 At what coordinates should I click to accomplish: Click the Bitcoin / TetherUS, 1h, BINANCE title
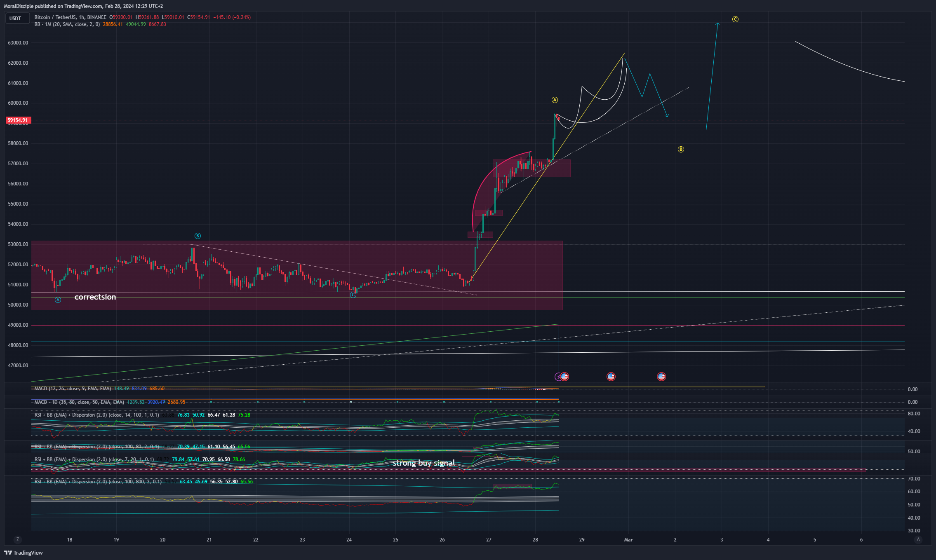(71, 17)
